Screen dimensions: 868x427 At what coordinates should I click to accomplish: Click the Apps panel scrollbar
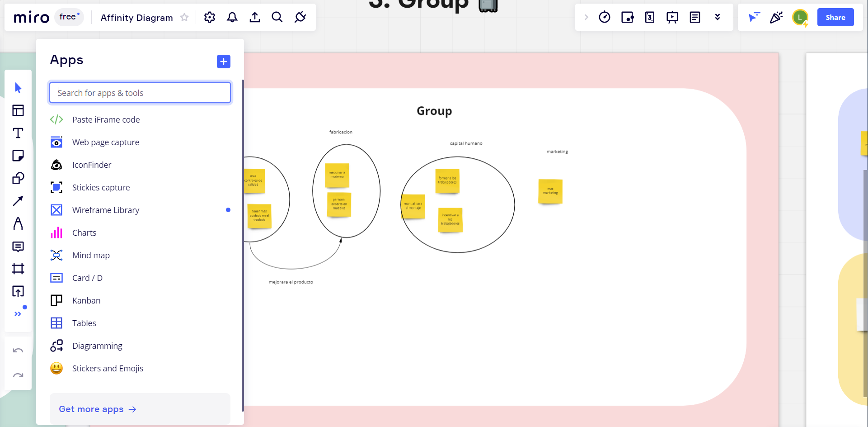tap(243, 246)
